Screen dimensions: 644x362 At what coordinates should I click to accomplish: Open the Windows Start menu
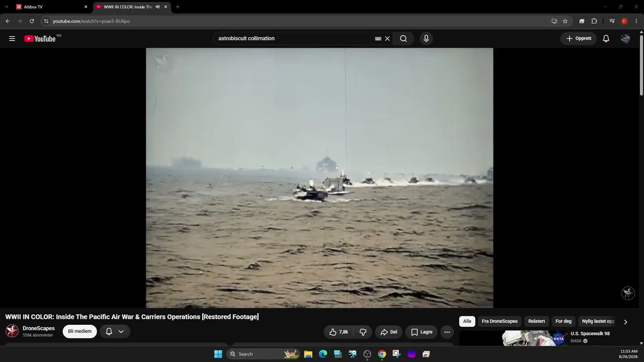coord(218,354)
